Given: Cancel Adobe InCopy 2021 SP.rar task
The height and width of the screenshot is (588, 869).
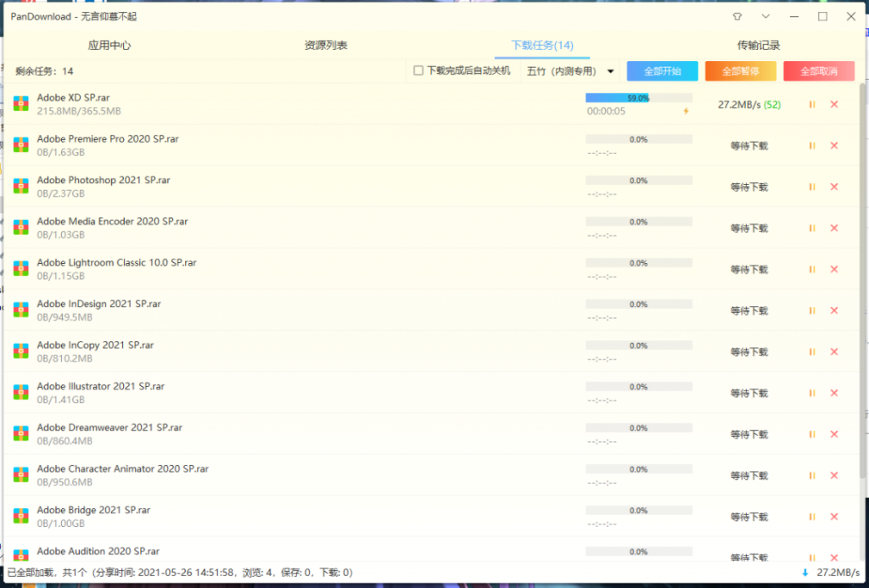Looking at the screenshot, I should (833, 351).
